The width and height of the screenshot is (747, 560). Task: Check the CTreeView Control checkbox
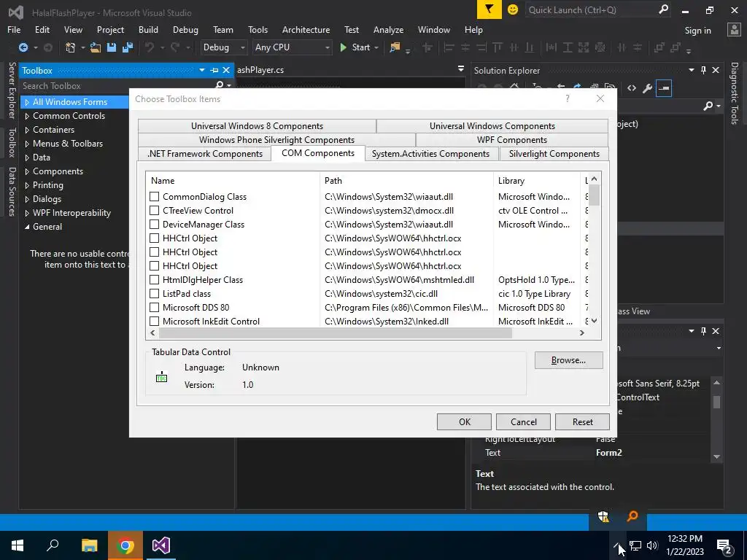[x=155, y=211]
